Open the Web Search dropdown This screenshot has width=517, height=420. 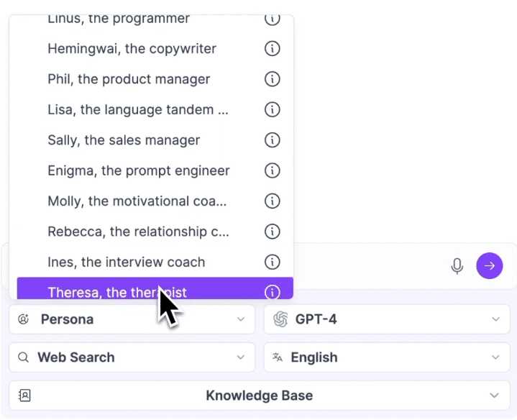point(132,357)
